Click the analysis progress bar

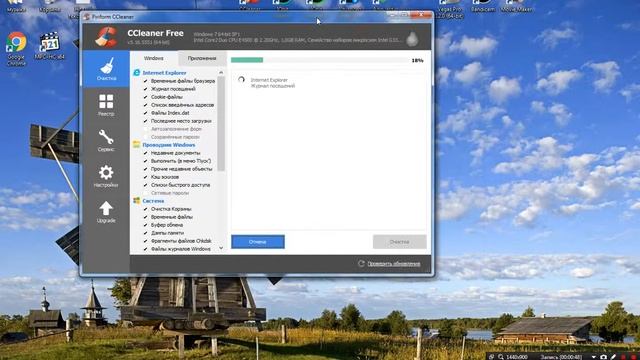(x=320, y=60)
